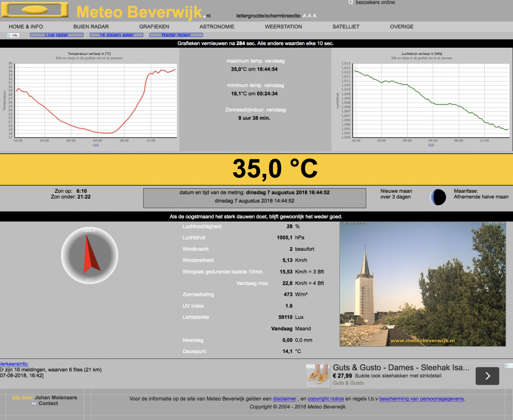Click 'Afnemende halve maan' moon phase text
Viewport: 513px width, 420px height.
481,197
